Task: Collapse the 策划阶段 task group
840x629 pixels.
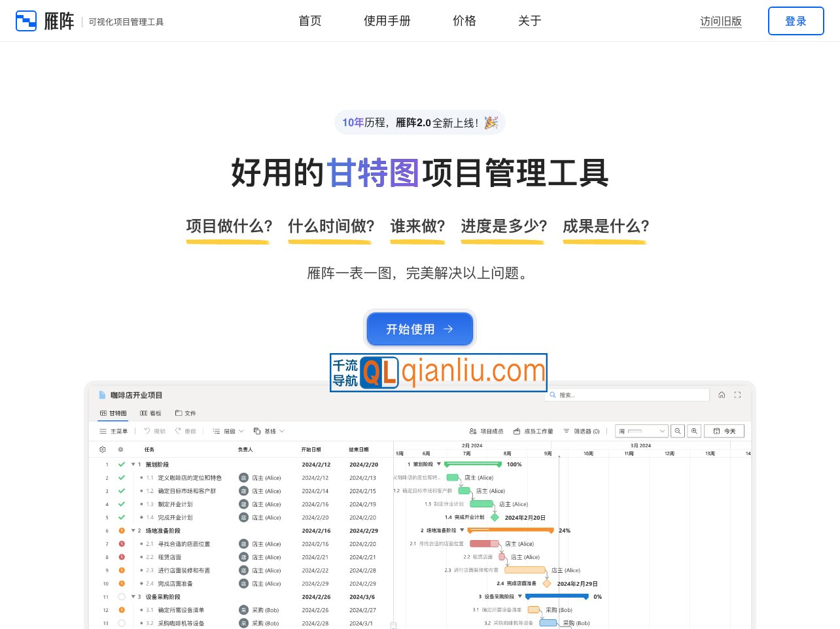Action: [133, 464]
